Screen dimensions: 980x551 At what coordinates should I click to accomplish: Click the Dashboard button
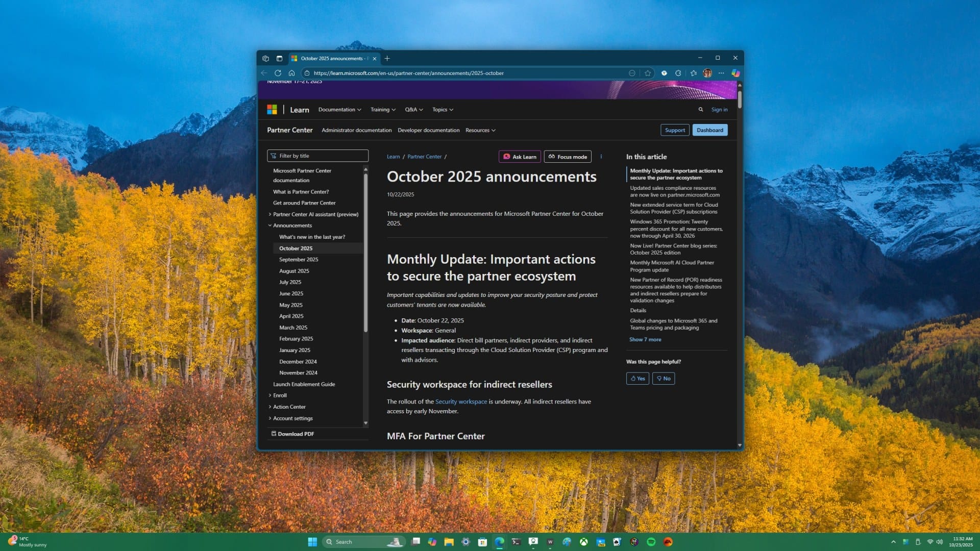(710, 130)
